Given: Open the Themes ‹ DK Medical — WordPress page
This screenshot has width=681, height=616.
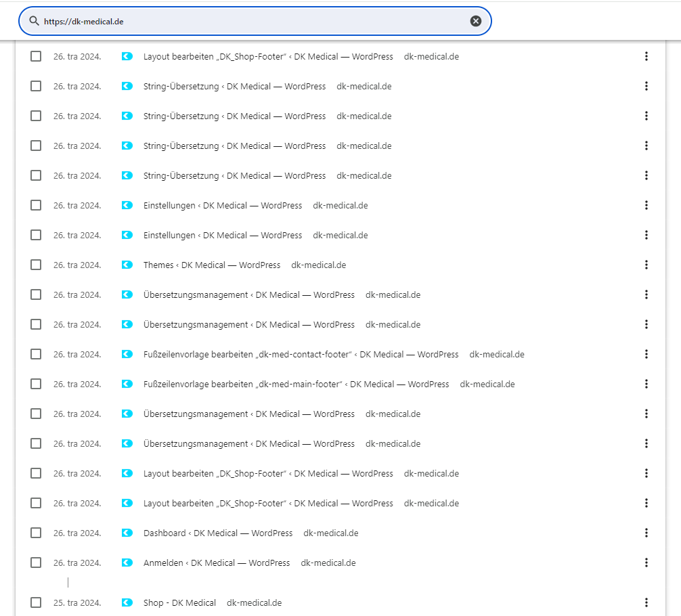Looking at the screenshot, I should click(x=212, y=265).
